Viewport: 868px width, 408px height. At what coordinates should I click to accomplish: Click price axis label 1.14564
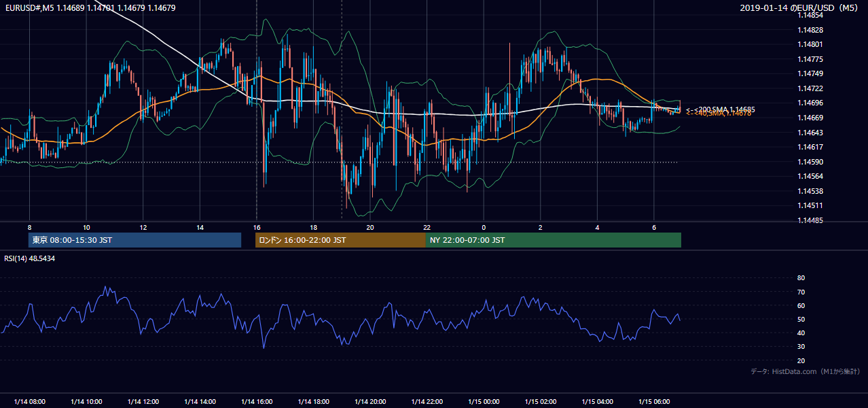(811, 176)
